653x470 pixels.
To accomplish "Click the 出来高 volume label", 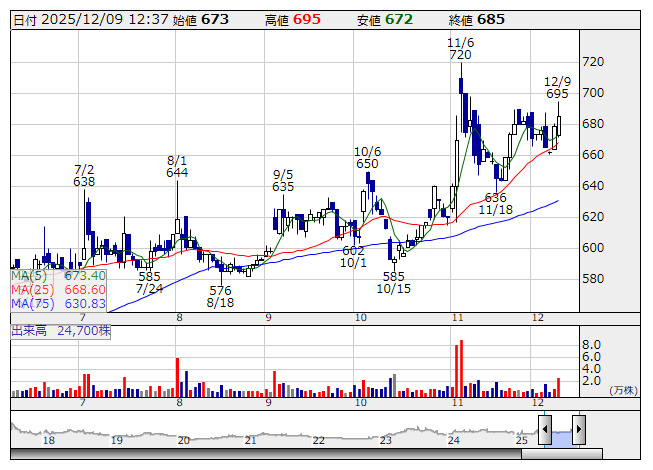I will point(29,329).
